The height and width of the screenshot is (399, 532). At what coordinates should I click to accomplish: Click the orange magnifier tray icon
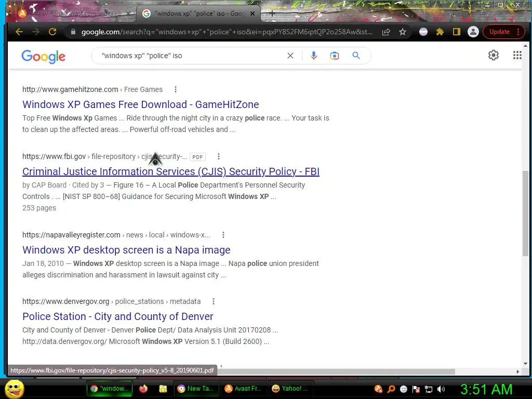click(x=391, y=389)
